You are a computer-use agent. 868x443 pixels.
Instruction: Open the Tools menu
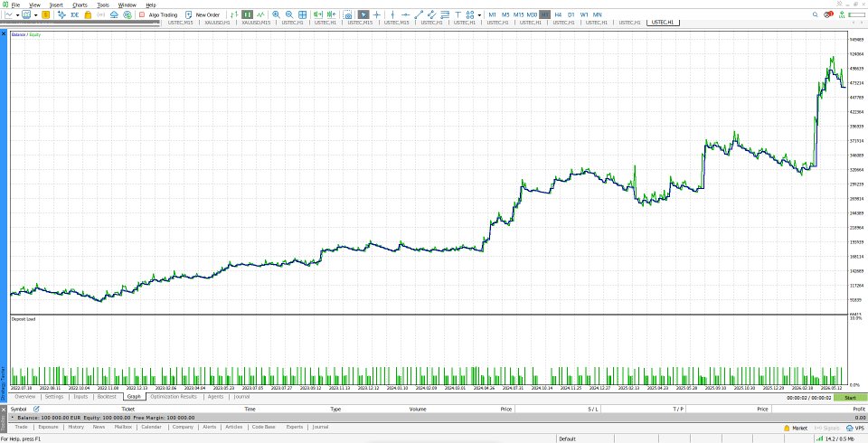click(103, 5)
